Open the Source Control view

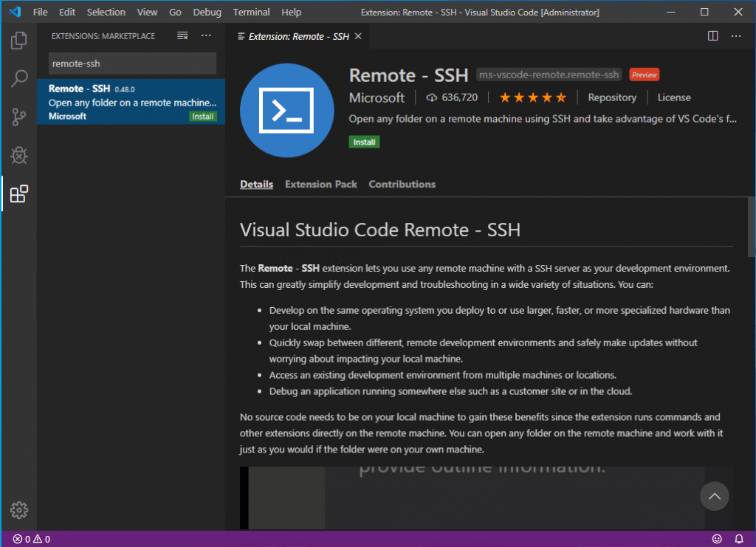[18, 117]
